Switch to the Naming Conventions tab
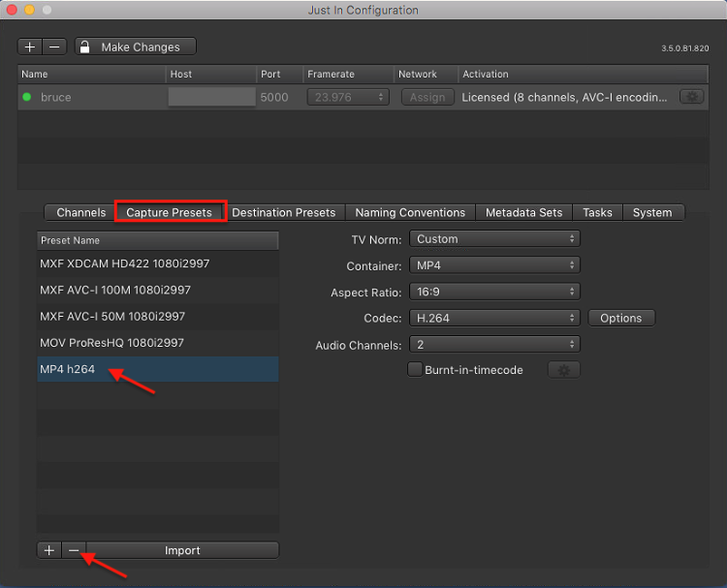 (410, 213)
